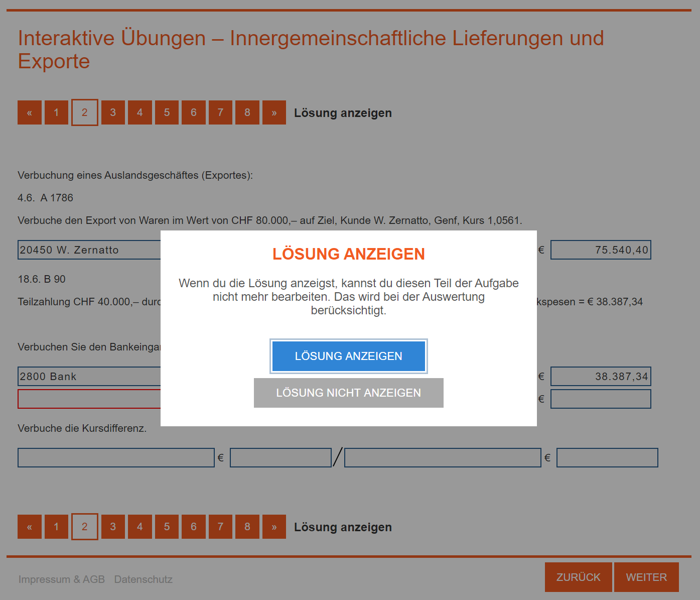Go to previous page arrow in top pagination

point(30,112)
